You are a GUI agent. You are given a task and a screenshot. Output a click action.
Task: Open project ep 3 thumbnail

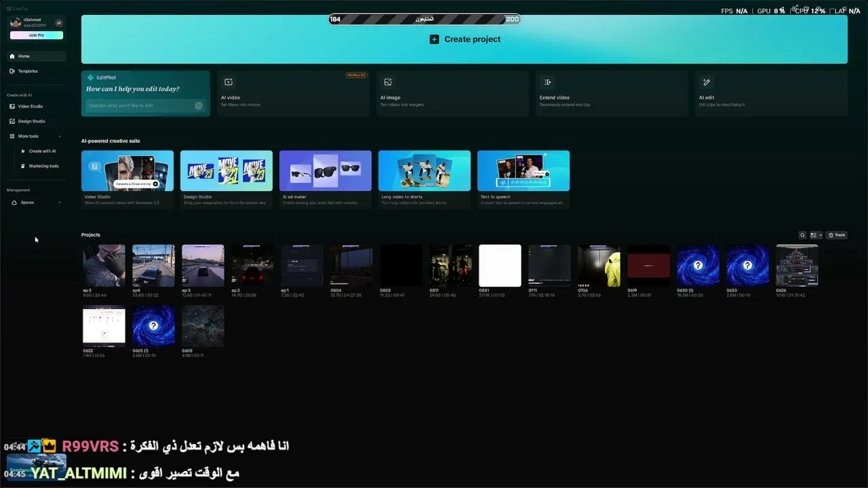click(x=203, y=266)
